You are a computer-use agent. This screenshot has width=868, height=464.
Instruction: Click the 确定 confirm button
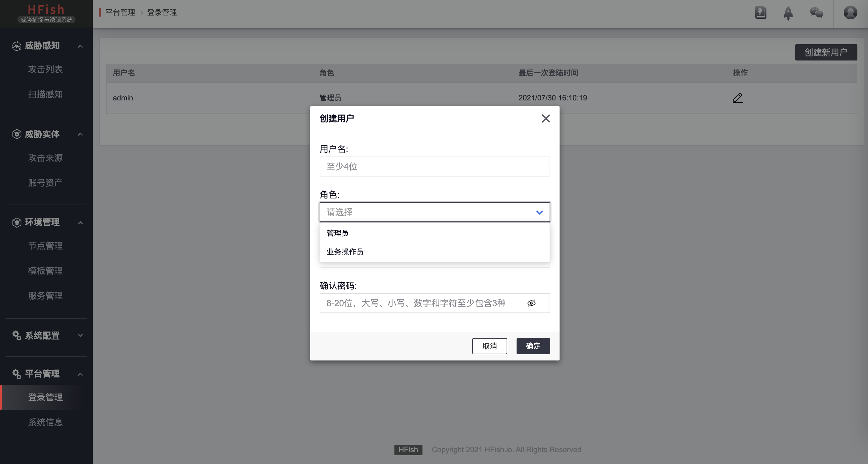pyautogui.click(x=533, y=346)
